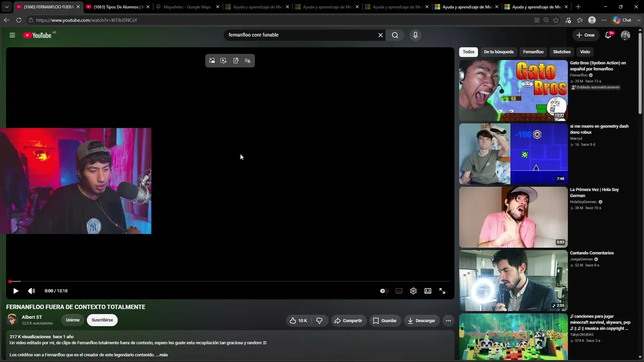Image resolution: width=644 pixels, height=362 pixels.
Task: Select the De tu búsqueda chip
Action: [x=499, y=52]
